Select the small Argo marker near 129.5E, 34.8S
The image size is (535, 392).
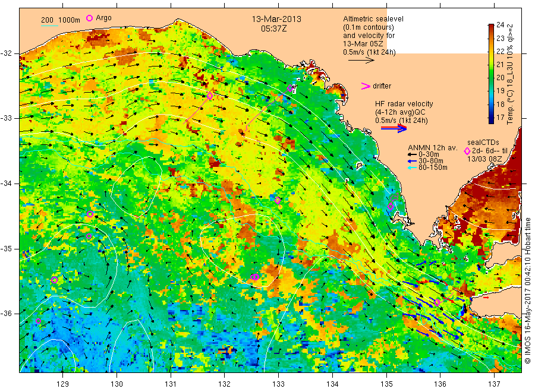tap(89, 236)
